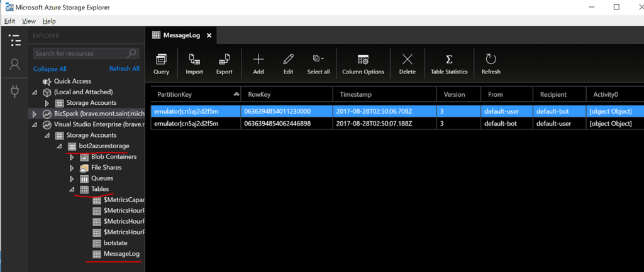Select the Blob Containers item
Image resolution: width=644 pixels, height=272 pixels.
pyautogui.click(x=114, y=156)
